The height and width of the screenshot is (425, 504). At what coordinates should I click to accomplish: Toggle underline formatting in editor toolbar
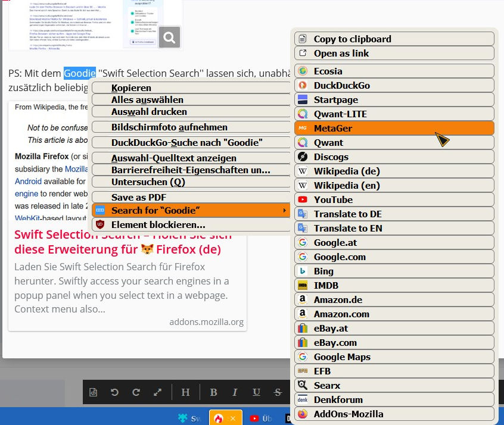pyautogui.click(x=256, y=392)
